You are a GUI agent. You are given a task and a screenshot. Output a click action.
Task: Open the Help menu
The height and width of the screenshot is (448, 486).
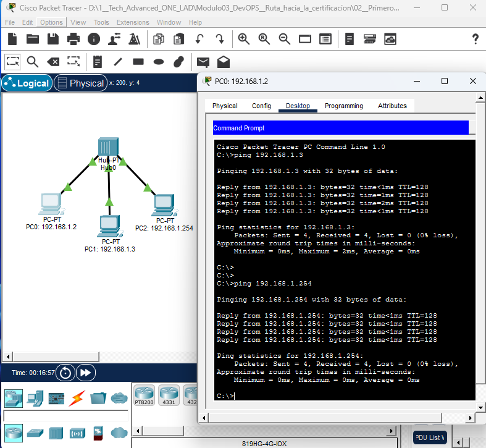(195, 22)
